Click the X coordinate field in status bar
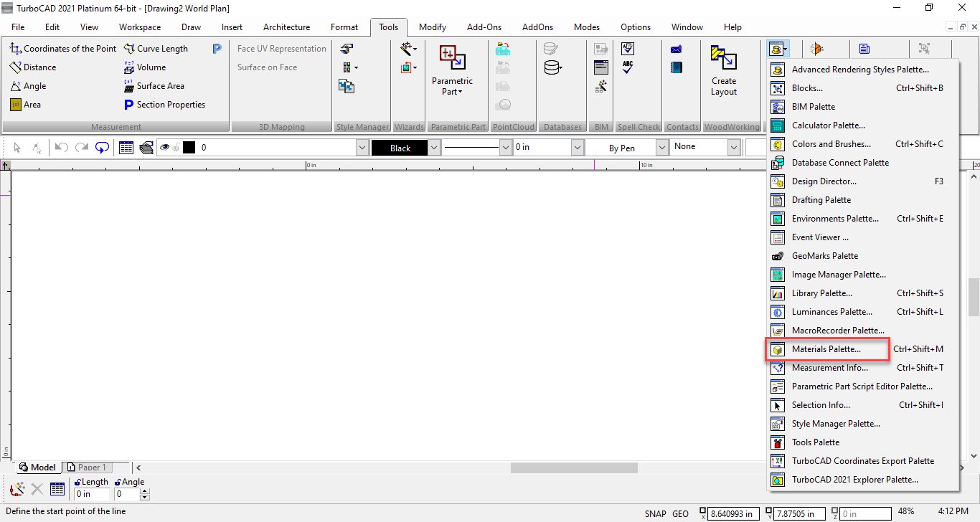The width and height of the screenshot is (980, 522). point(734,514)
